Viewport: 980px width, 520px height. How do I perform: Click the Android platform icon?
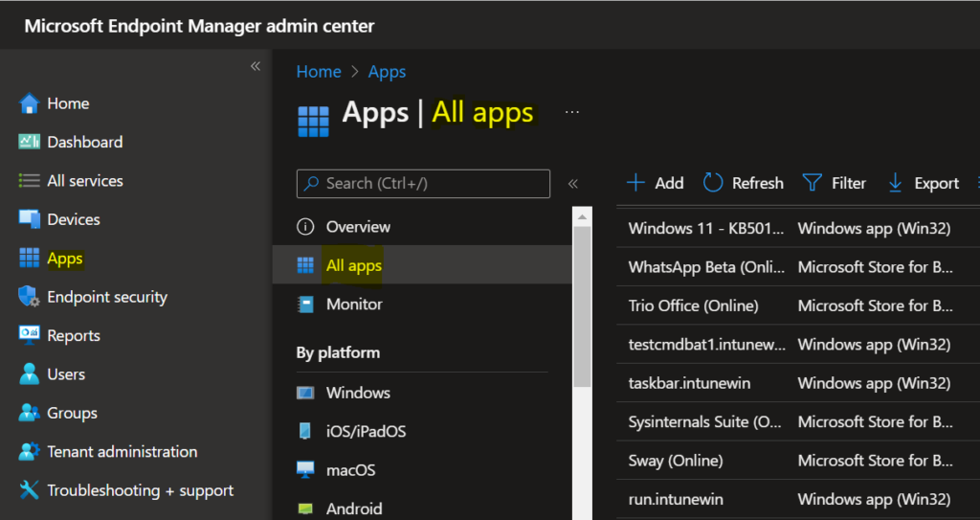point(305,509)
